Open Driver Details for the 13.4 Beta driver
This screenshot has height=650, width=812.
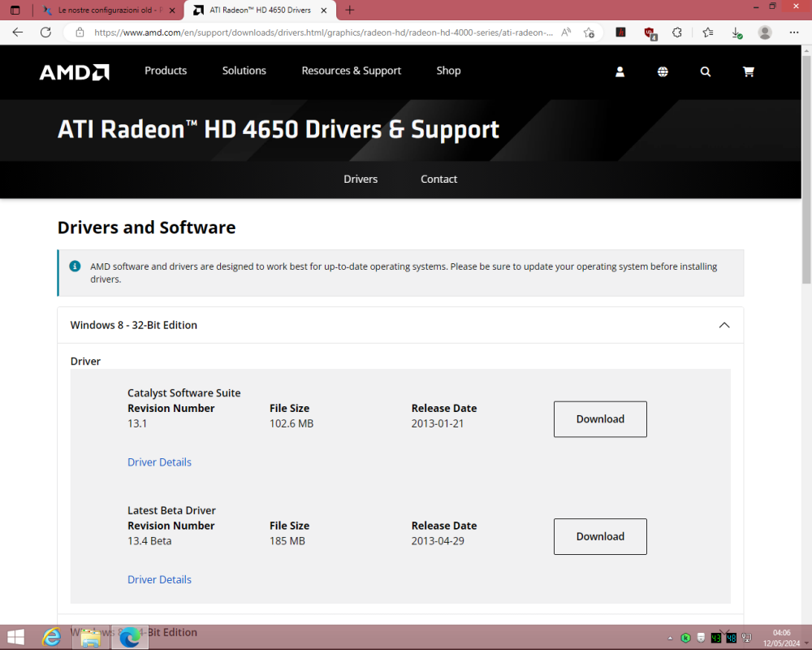159,578
